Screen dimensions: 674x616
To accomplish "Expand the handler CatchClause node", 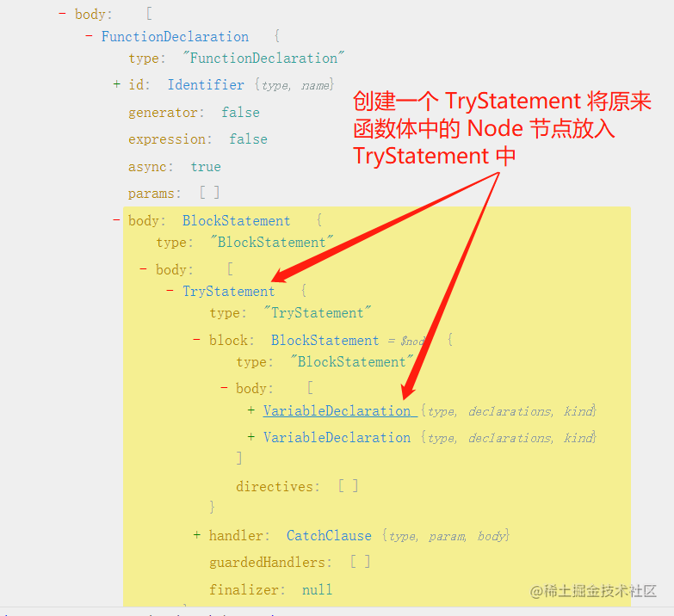I will pos(197,535).
